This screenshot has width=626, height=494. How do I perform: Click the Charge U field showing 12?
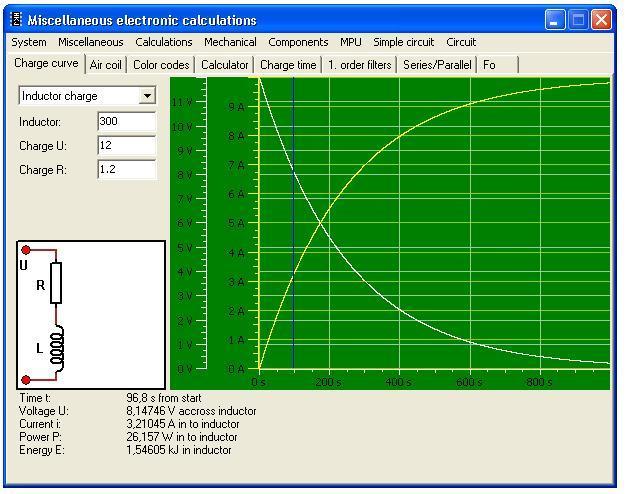127,145
